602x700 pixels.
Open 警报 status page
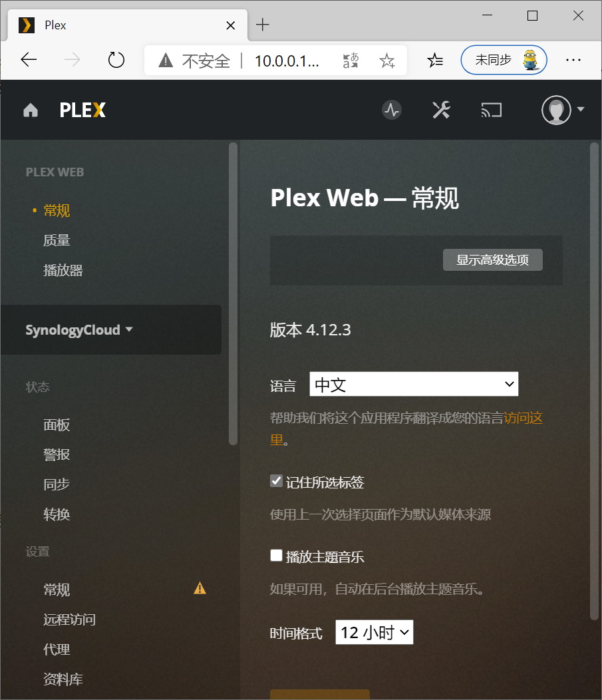click(57, 454)
